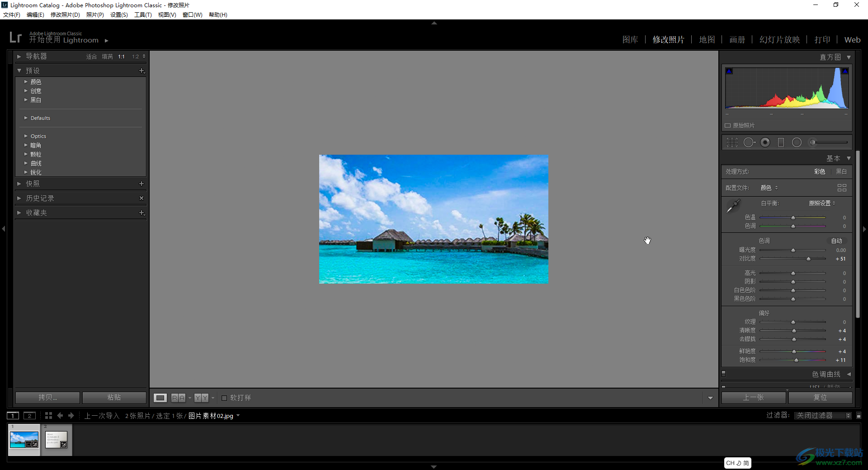Create a new snapshot with plus icon
Viewport: 868px width, 470px height.
[142, 184]
